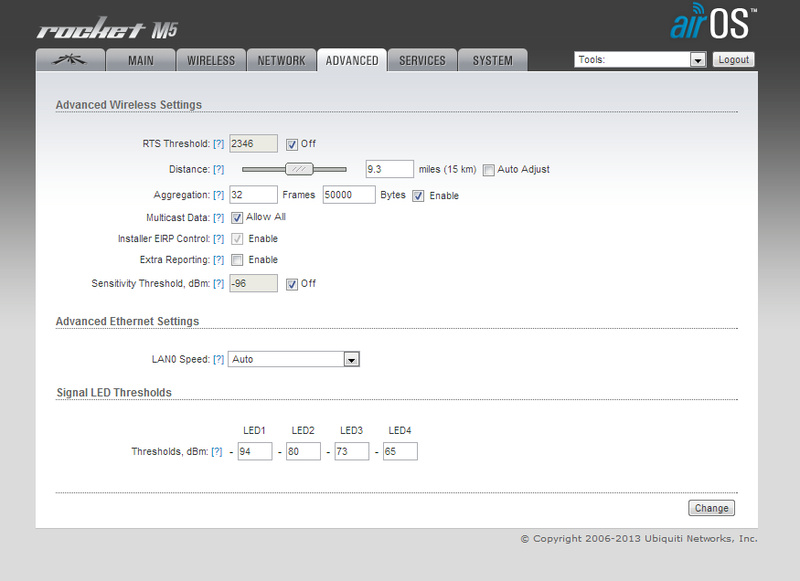Open LAN0 Speed help [?] link
Screen dimensions: 800x581
click(x=218, y=359)
